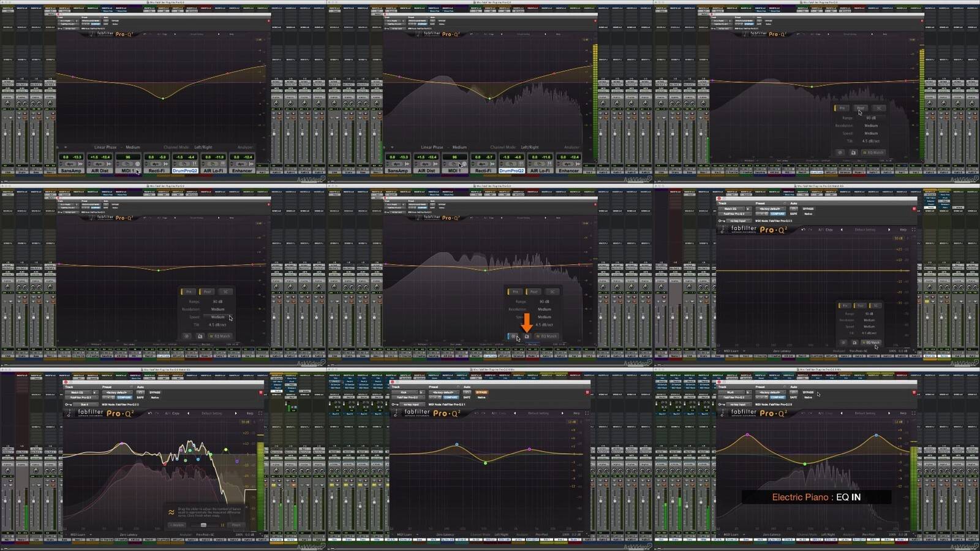Click the EQ Match bands slider in bottom-left frame

203,525
